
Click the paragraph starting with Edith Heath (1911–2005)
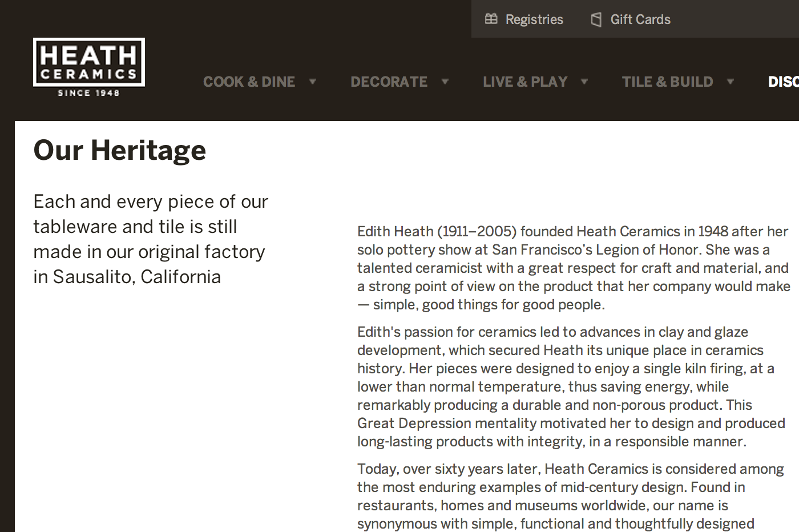[x=573, y=268]
